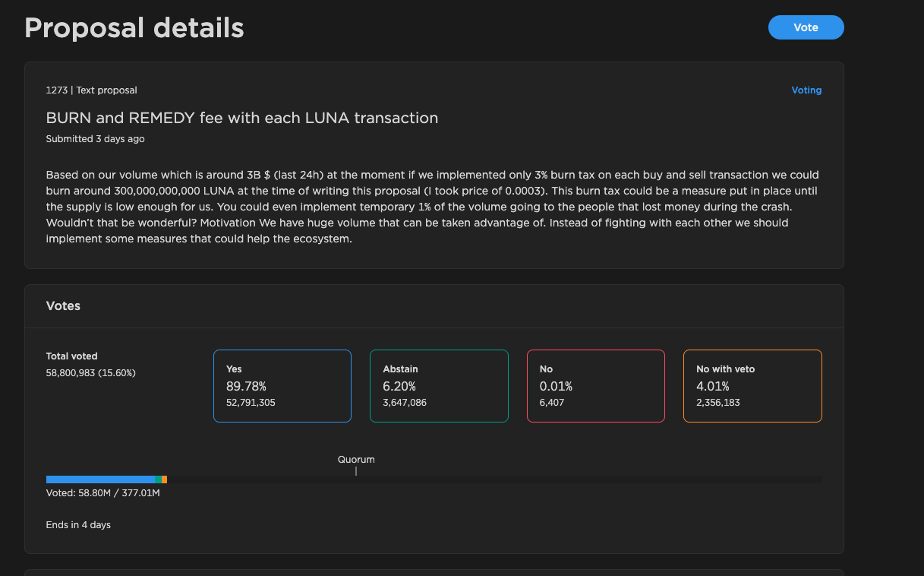Click the 4.01% veto percentage
The image size is (924, 576).
[x=713, y=386]
